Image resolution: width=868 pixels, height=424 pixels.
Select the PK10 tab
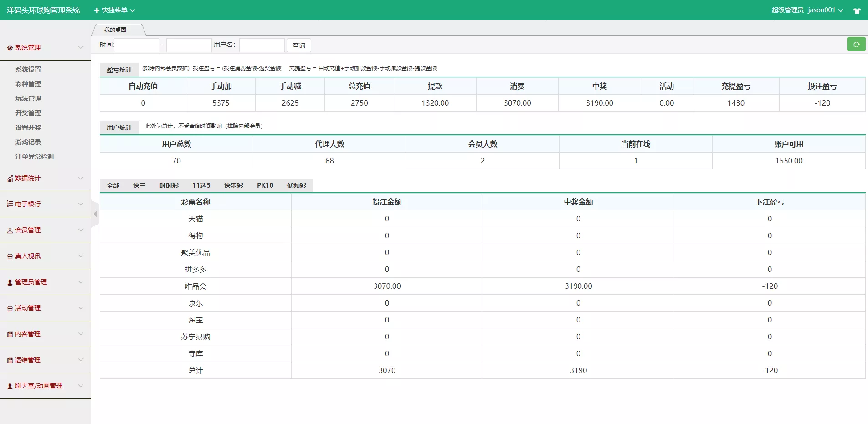coord(265,185)
